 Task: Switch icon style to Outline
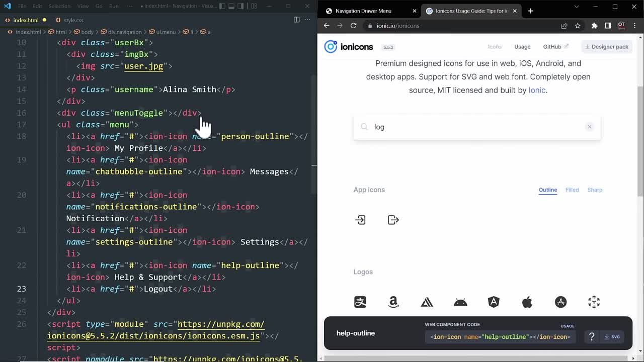(x=548, y=190)
